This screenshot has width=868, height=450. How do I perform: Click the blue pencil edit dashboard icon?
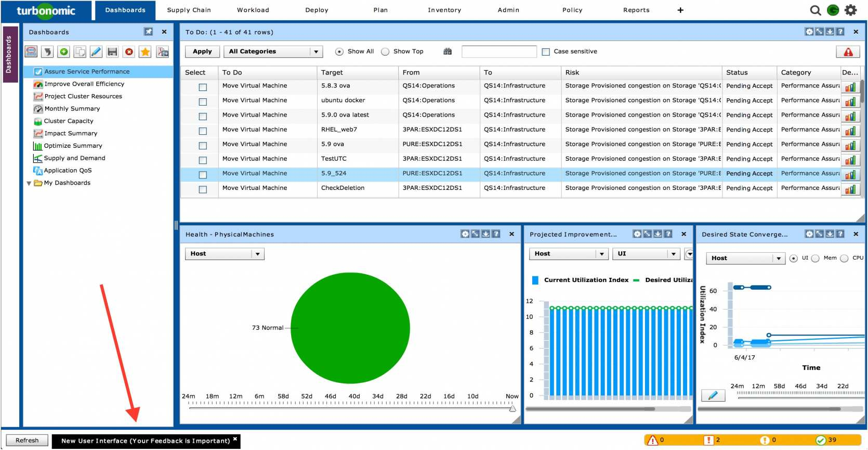tap(96, 52)
